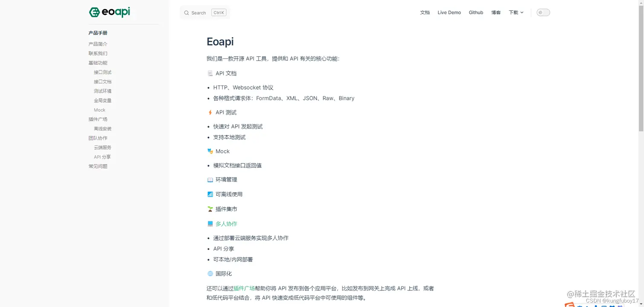Open the 文档 nav item
Image resolution: width=644 pixels, height=307 pixels.
(425, 12)
